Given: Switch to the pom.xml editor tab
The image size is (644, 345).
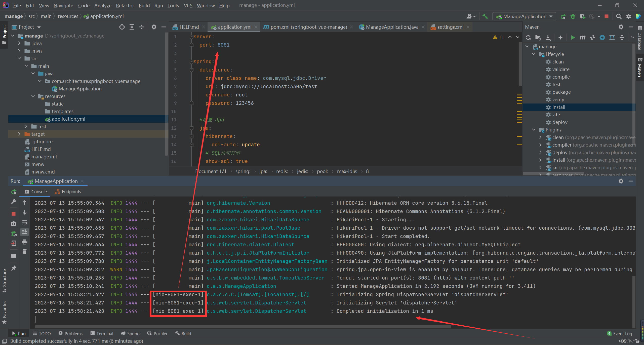Looking at the screenshot, I should (305, 27).
